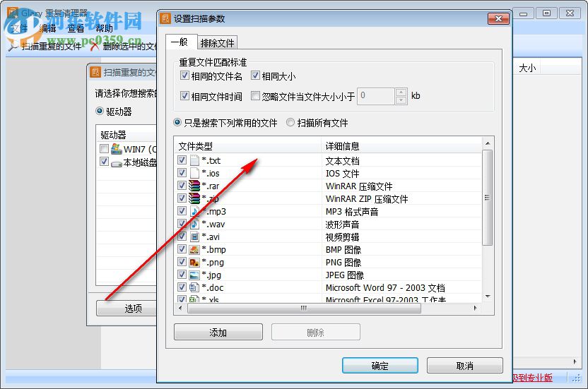Click the *.ios file icon

click(x=194, y=173)
